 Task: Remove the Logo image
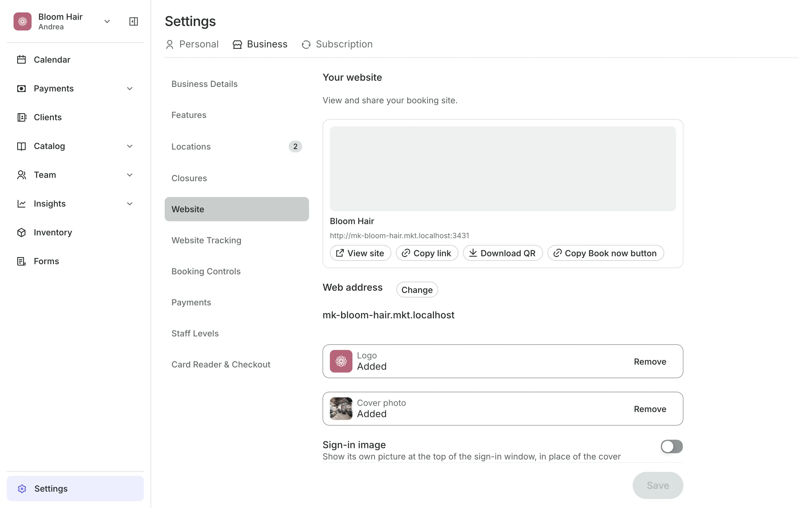(650, 362)
